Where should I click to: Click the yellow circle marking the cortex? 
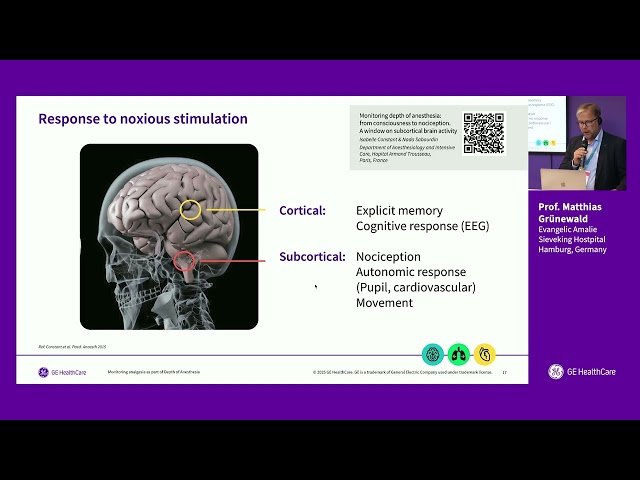(191, 210)
